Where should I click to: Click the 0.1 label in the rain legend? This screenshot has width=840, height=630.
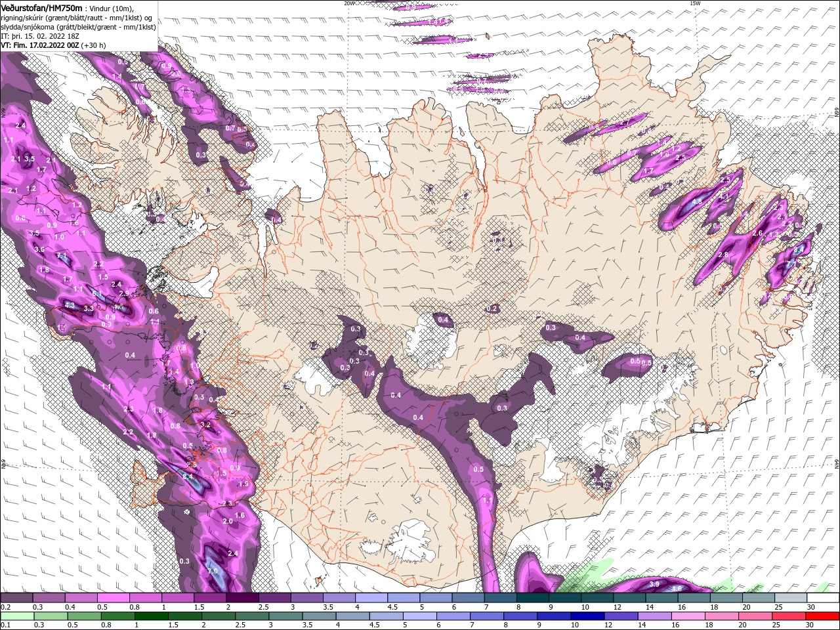point(5,625)
